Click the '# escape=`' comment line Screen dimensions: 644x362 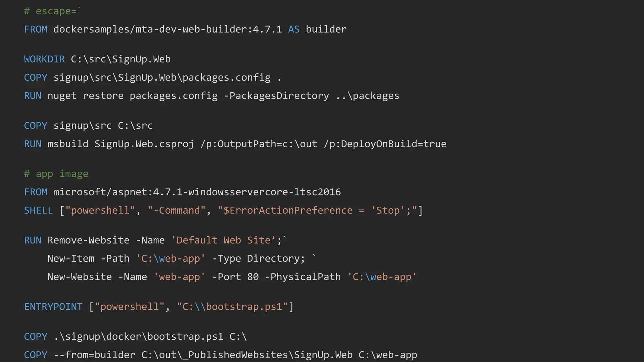53,11
